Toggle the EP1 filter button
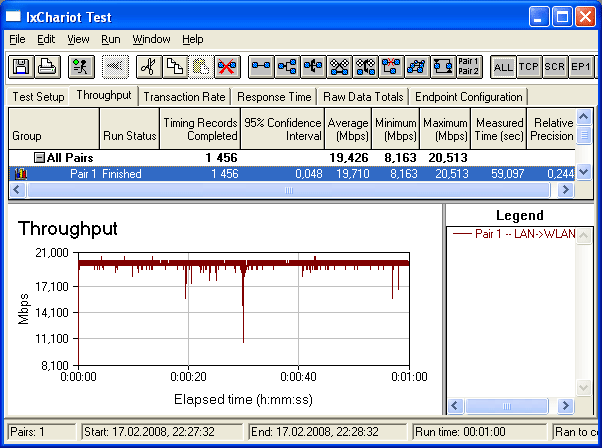The height and width of the screenshot is (448, 602). click(x=580, y=67)
